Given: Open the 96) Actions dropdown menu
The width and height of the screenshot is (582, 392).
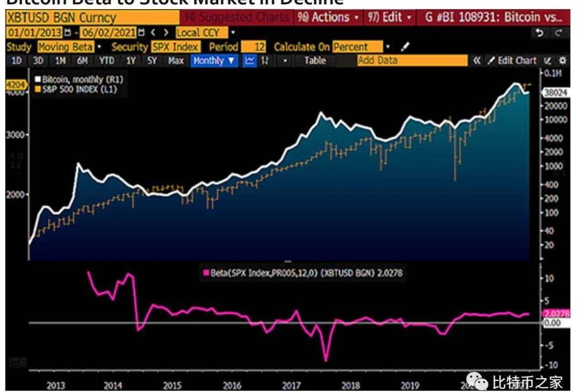Looking at the screenshot, I should [328, 17].
